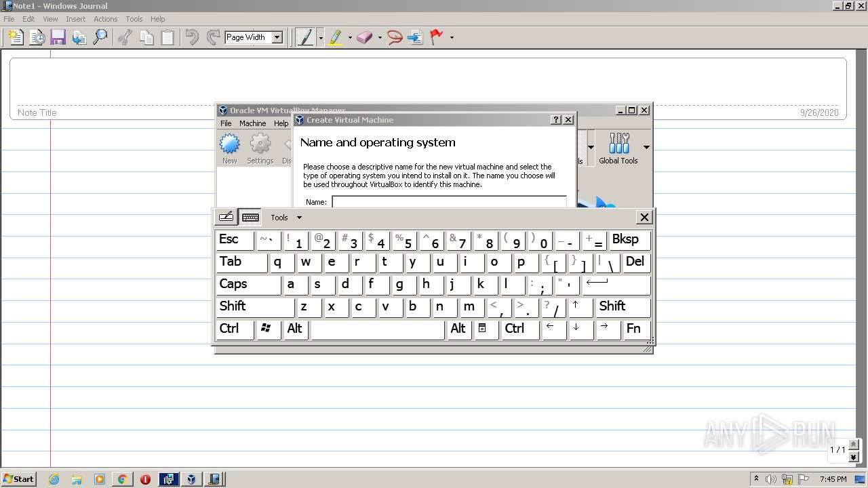Expand arrow next to Global Tools
The image size is (868, 488).
pos(646,147)
